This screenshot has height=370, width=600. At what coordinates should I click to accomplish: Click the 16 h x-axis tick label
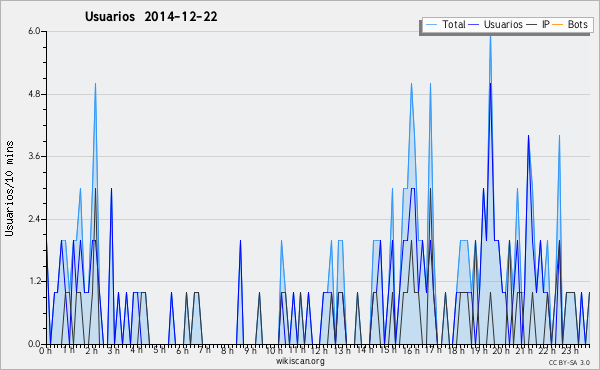point(411,351)
